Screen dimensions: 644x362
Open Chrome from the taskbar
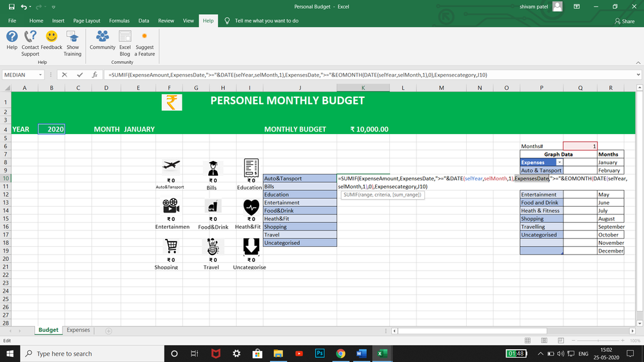340,354
